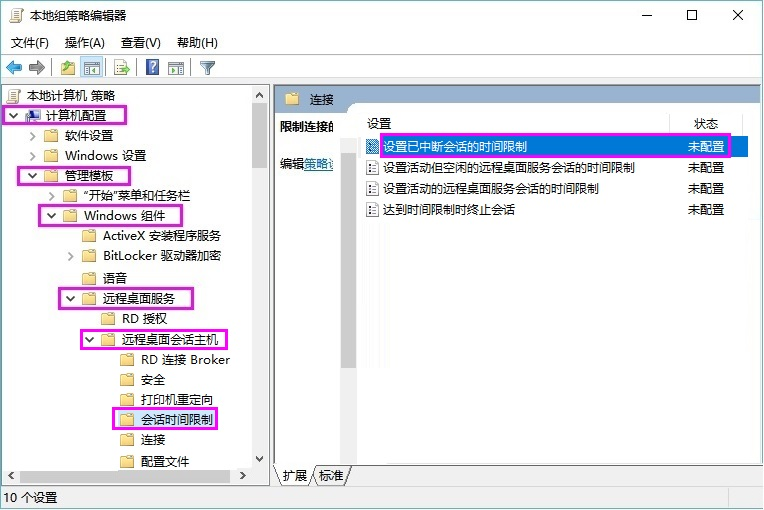Collapse the 远程桌面服务 tree node
Screen dimensions: 764x510
tap(70, 298)
